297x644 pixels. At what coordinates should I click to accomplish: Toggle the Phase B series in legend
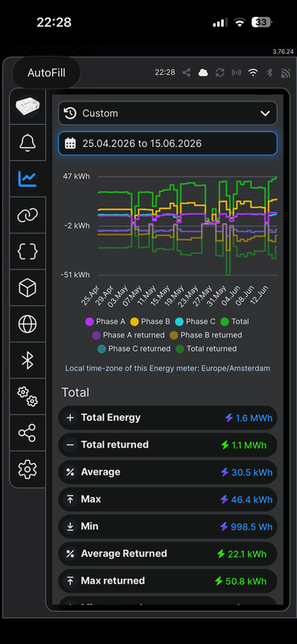click(x=150, y=321)
